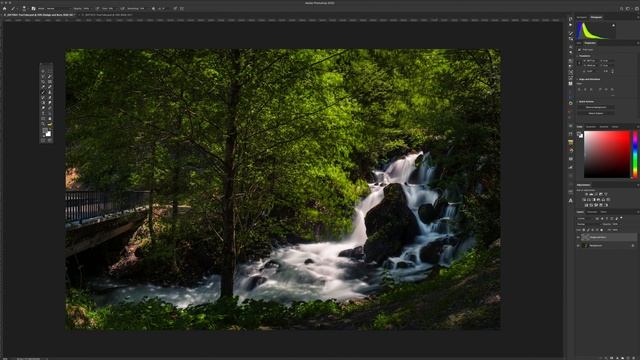Click the Background layer thumbnail
This screenshot has height=360, width=640.
[x=585, y=246]
